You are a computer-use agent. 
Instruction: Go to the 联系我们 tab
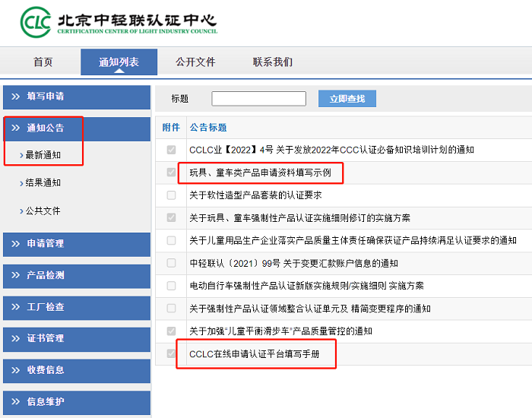pos(273,62)
